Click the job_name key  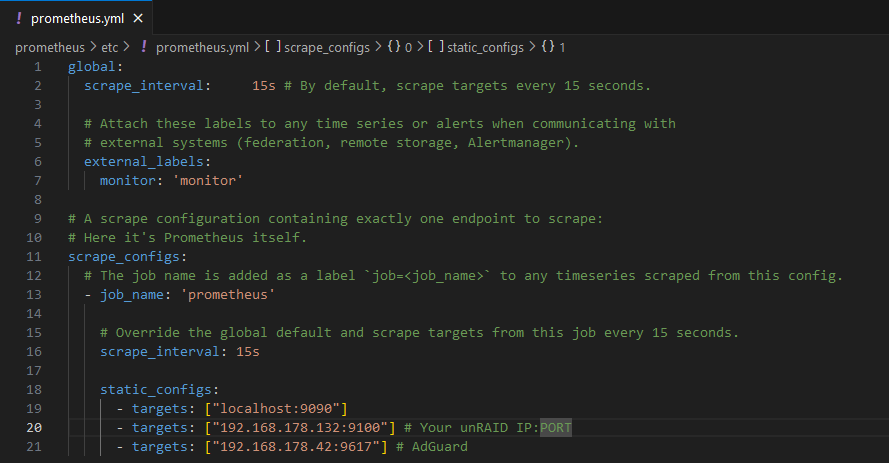132,295
